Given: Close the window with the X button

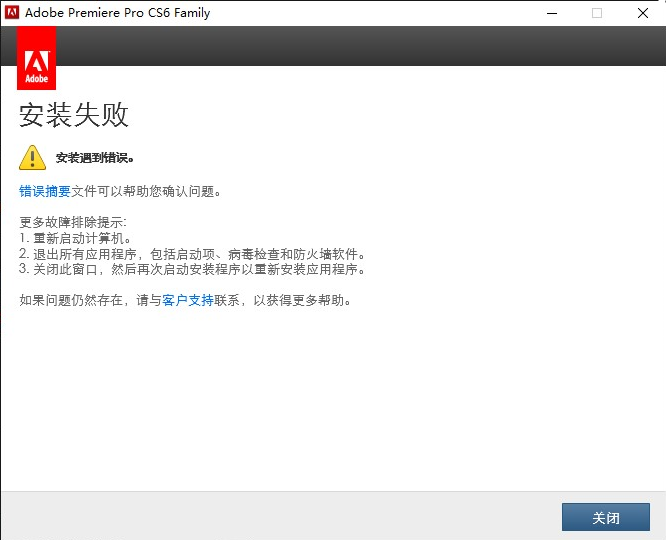Looking at the screenshot, I should coord(643,13).
